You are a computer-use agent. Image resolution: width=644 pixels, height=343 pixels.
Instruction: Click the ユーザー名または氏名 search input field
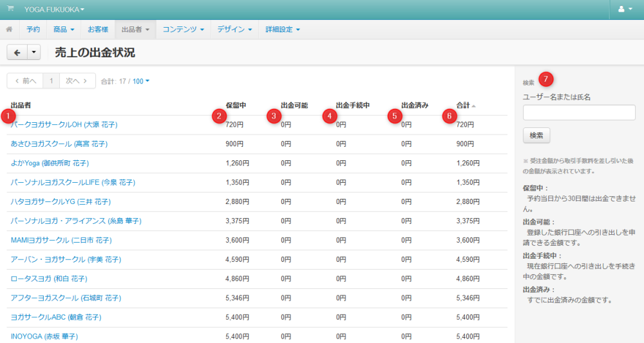click(x=579, y=113)
